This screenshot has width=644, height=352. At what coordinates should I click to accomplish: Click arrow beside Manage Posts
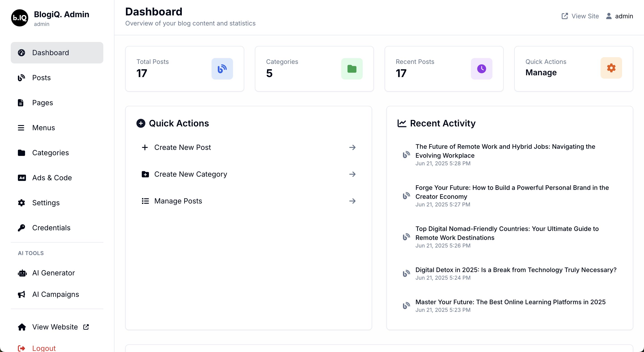pyautogui.click(x=352, y=201)
